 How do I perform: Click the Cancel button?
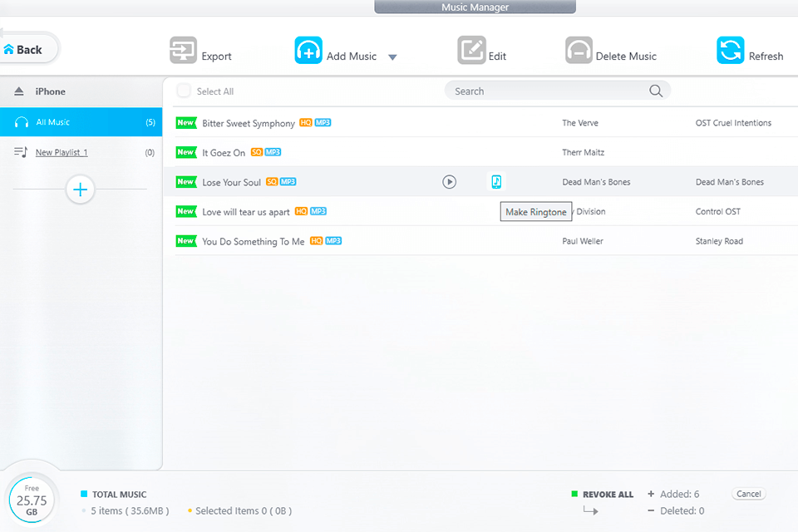tap(748, 494)
